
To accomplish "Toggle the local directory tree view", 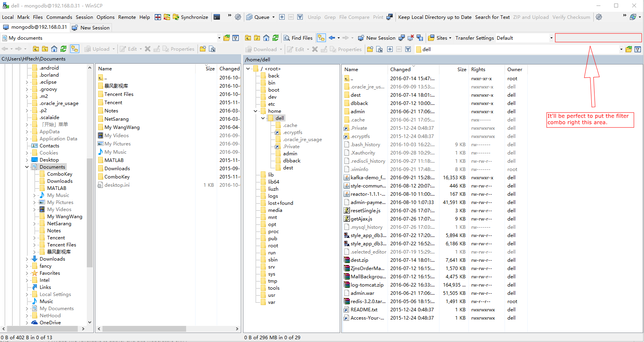I will pos(75,49).
